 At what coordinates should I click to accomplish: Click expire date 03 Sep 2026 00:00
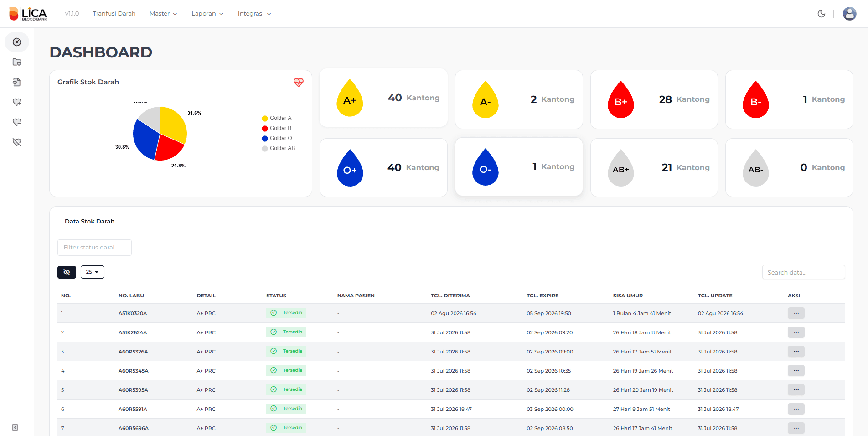(550, 409)
